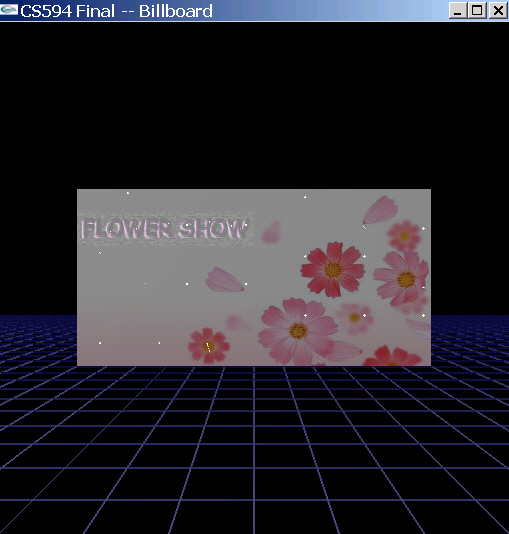The width and height of the screenshot is (509, 534).
Task: Click the small blurred petal beside the title text
Action: click(271, 232)
